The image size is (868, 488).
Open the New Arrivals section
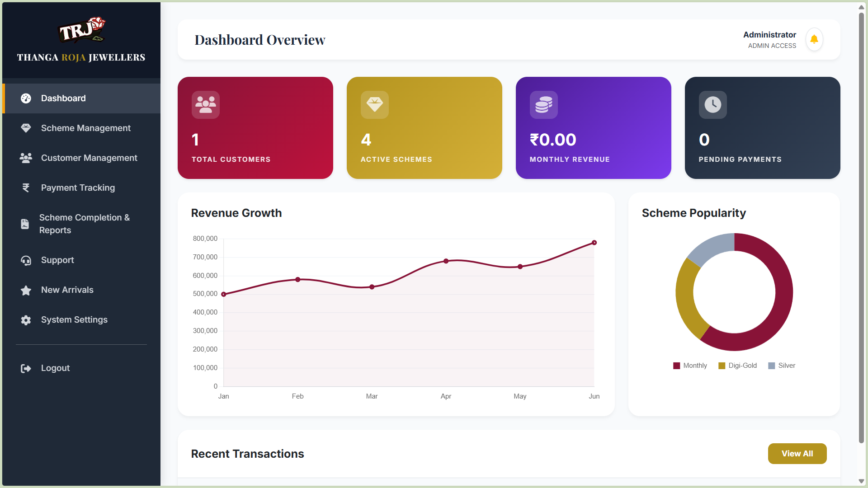(67, 290)
